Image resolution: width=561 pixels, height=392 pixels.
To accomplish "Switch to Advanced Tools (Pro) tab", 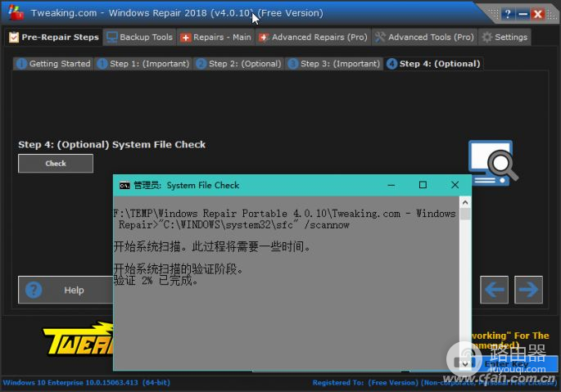I will (424, 37).
